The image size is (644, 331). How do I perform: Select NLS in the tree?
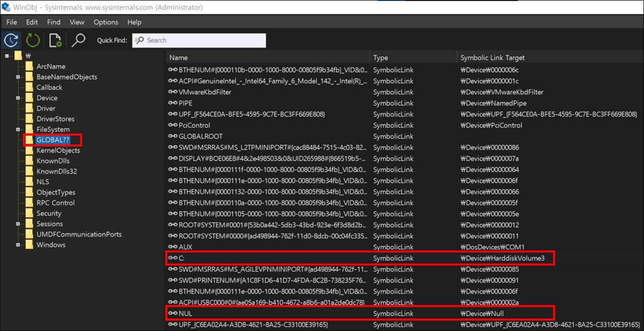[x=43, y=182]
